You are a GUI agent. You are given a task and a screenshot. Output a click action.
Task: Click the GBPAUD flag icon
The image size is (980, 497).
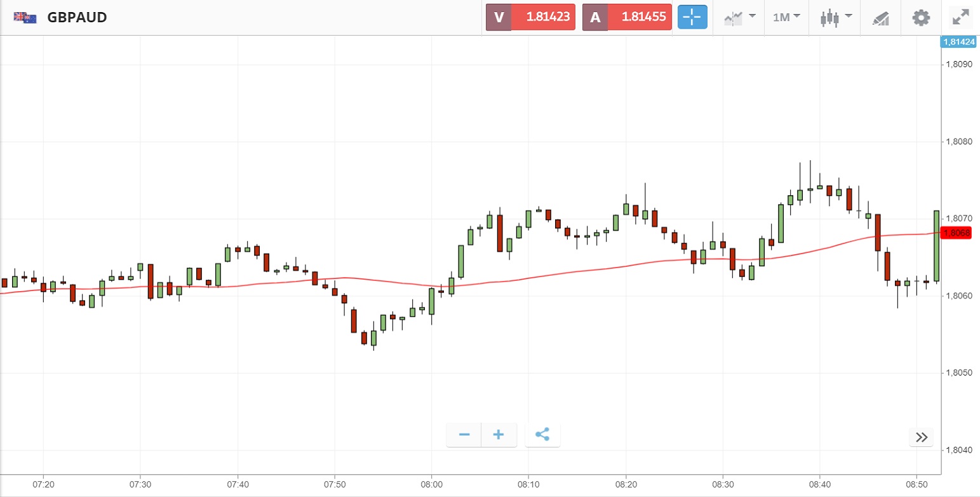(25, 17)
